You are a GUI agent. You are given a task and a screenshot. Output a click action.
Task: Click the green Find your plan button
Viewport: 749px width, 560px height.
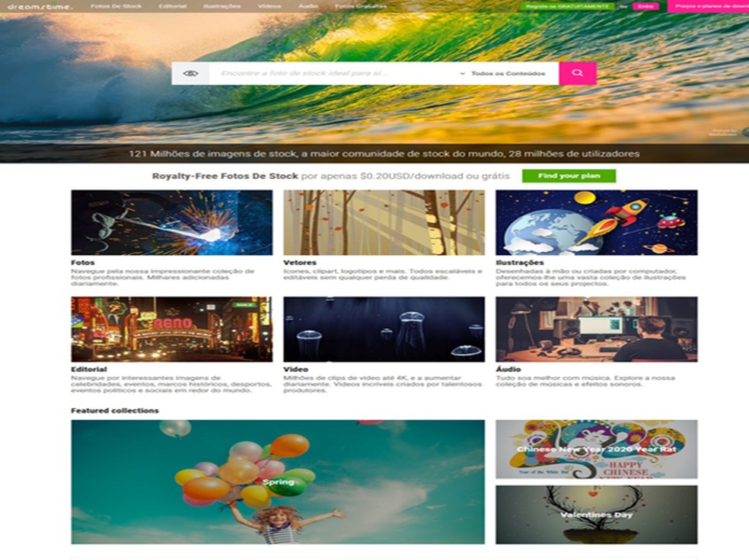tap(569, 176)
